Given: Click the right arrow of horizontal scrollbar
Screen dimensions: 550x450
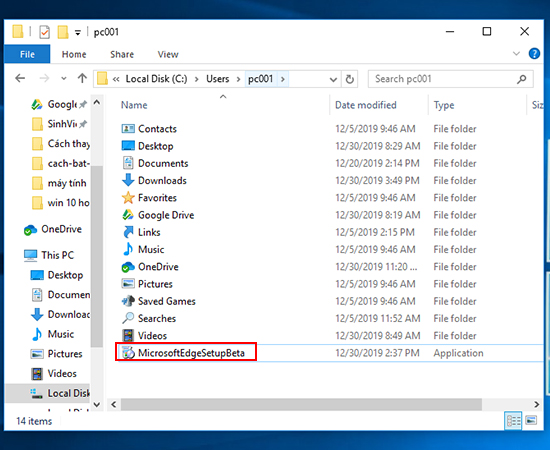Looking at the screenshot, I should [x=537, y=404].
